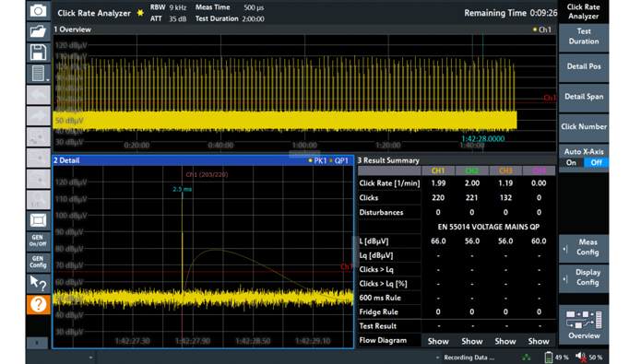This screenshot has width=641, height=364.
Task: Show the flow diagram for CH1
Action: tap(438, 341)
